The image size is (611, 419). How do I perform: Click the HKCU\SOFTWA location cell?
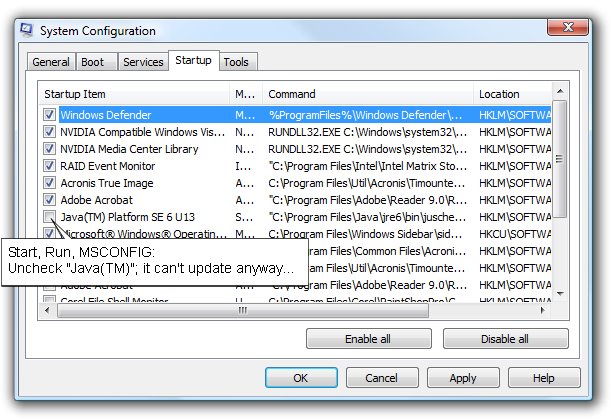click(x=515, y=234)
